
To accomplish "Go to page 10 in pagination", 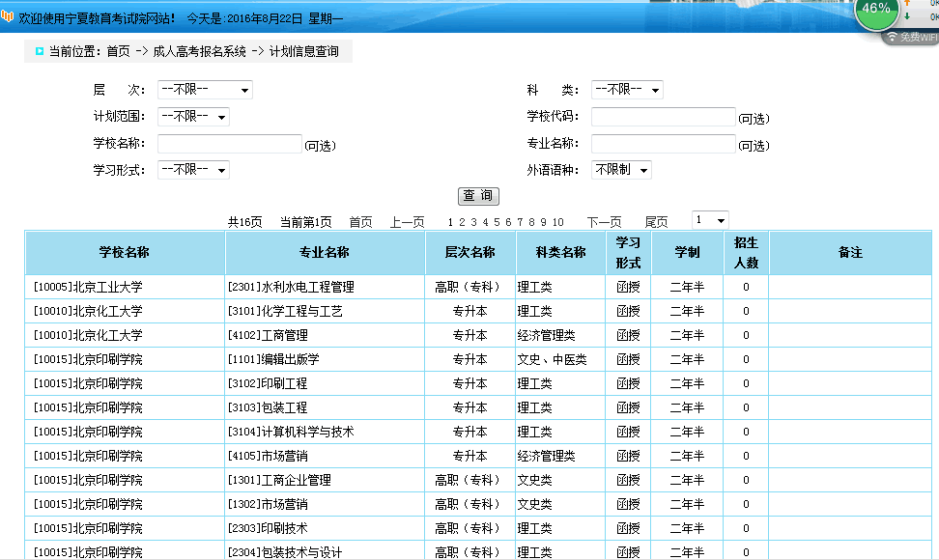I will [558, 222].
